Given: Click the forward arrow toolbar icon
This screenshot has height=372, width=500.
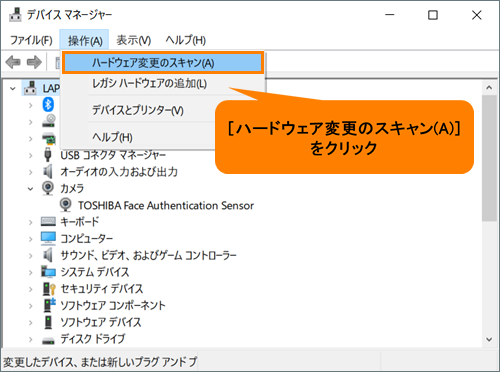Looking at the screenshot, I should 34,62.
